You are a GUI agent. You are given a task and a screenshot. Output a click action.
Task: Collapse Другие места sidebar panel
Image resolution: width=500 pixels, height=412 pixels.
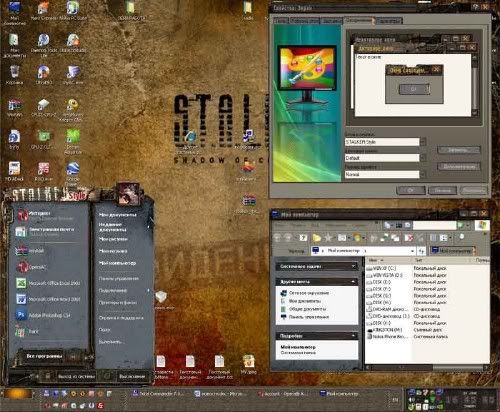point(353,282)
